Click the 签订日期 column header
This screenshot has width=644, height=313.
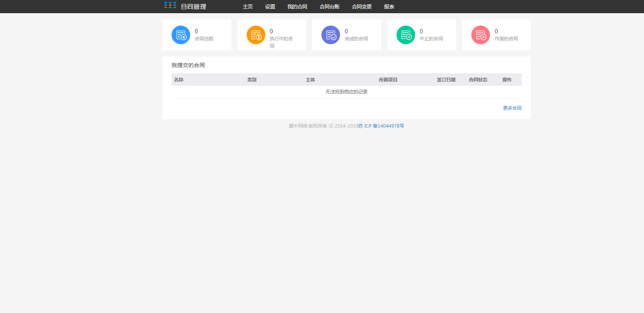[446, 80]
